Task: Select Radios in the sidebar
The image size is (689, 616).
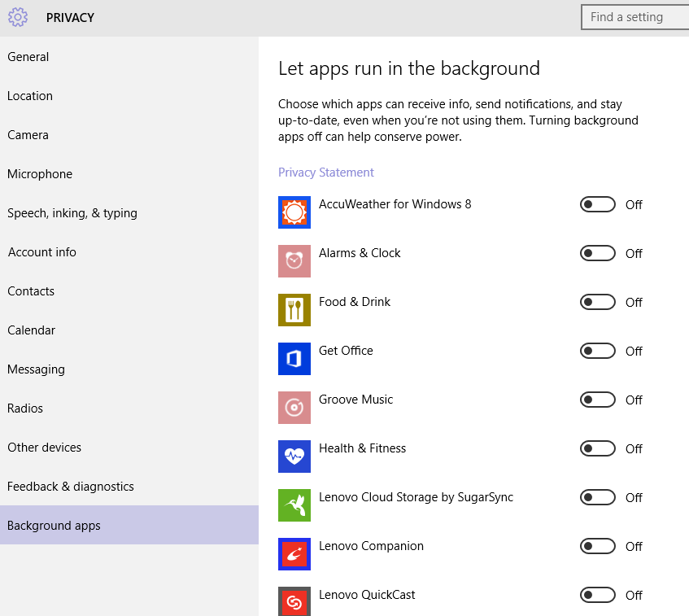Action: [x=129, y=408]
